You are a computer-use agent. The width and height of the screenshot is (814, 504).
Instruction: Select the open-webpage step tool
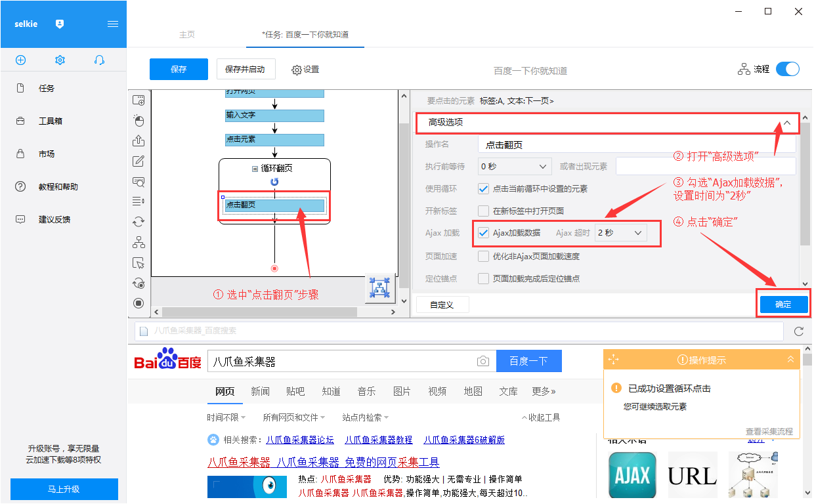point(139,100)
